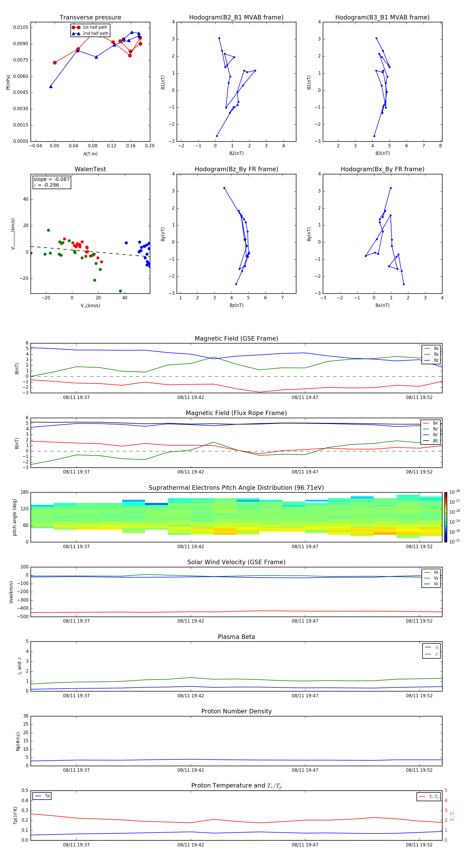Click the 'Pt(nPa)' y-axis label
The image size is (473, 868).
pyautogui.click(x=8, y=82)
